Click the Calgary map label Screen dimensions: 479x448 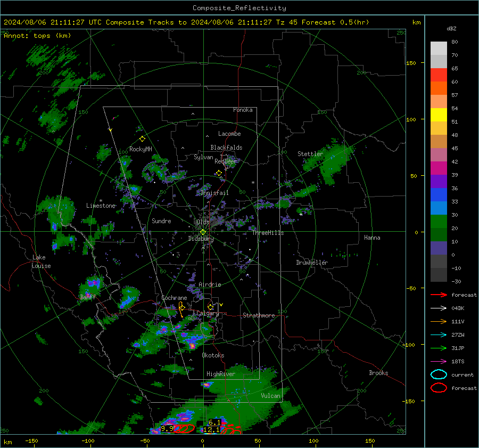click(x=208, y=313)
